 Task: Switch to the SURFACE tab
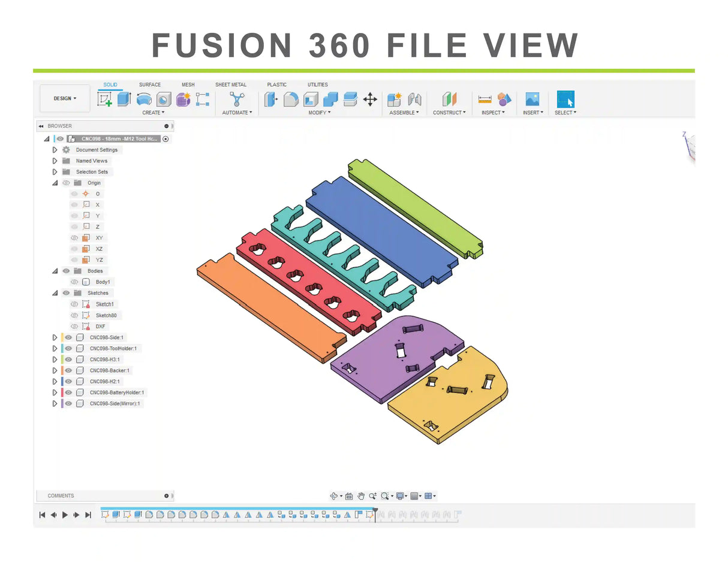150,84
